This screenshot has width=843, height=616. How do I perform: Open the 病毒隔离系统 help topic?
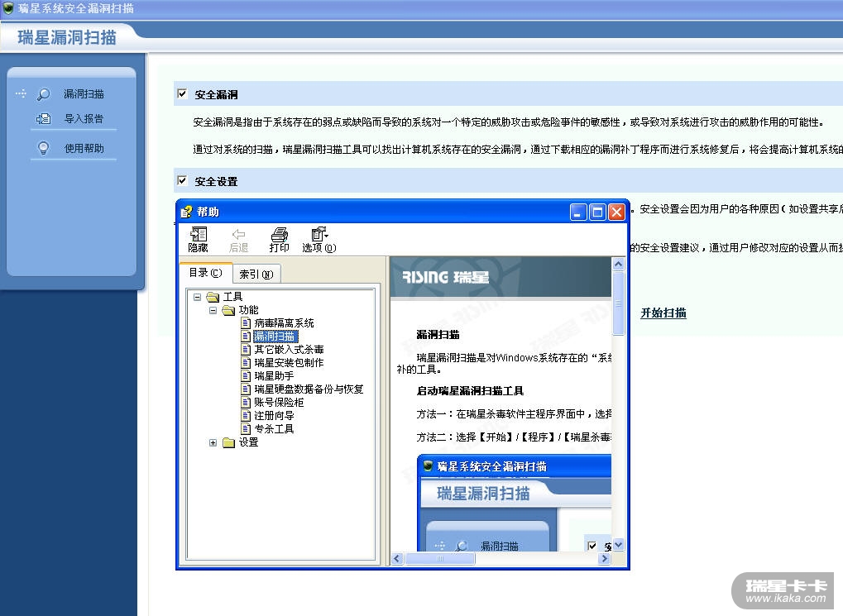tap(284, 323)
